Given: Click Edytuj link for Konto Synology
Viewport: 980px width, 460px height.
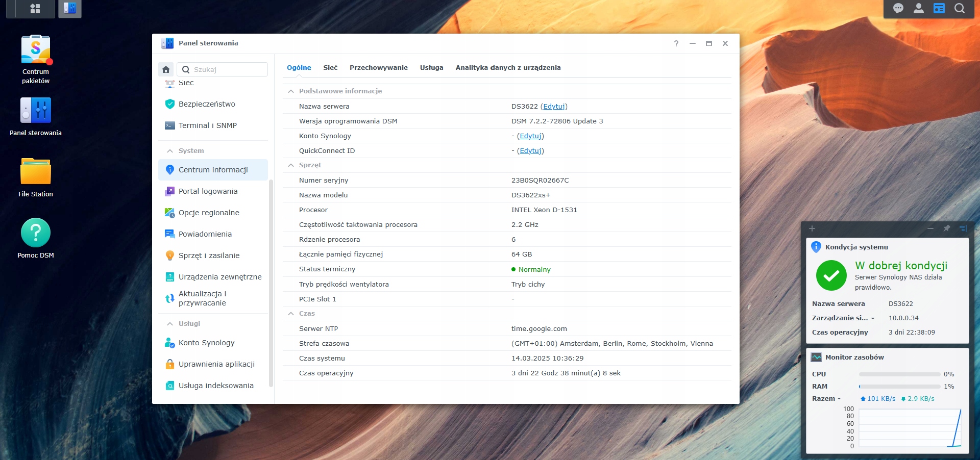Looking at the screenshot, I should coord(530,136).
